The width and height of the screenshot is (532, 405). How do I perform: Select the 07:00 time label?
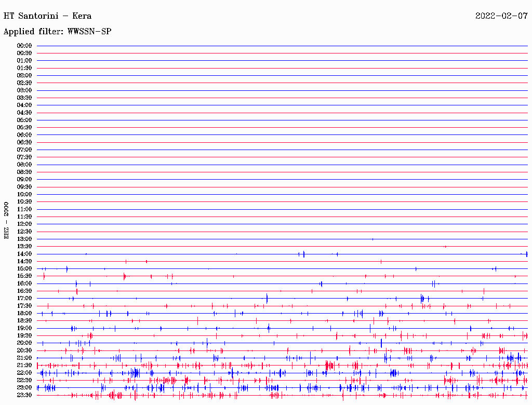click(x=24, y=150)
